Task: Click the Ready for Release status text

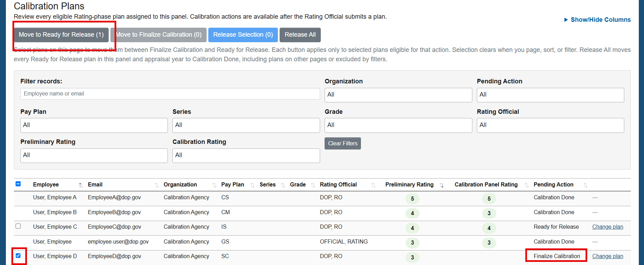Action: click(556, 227)
